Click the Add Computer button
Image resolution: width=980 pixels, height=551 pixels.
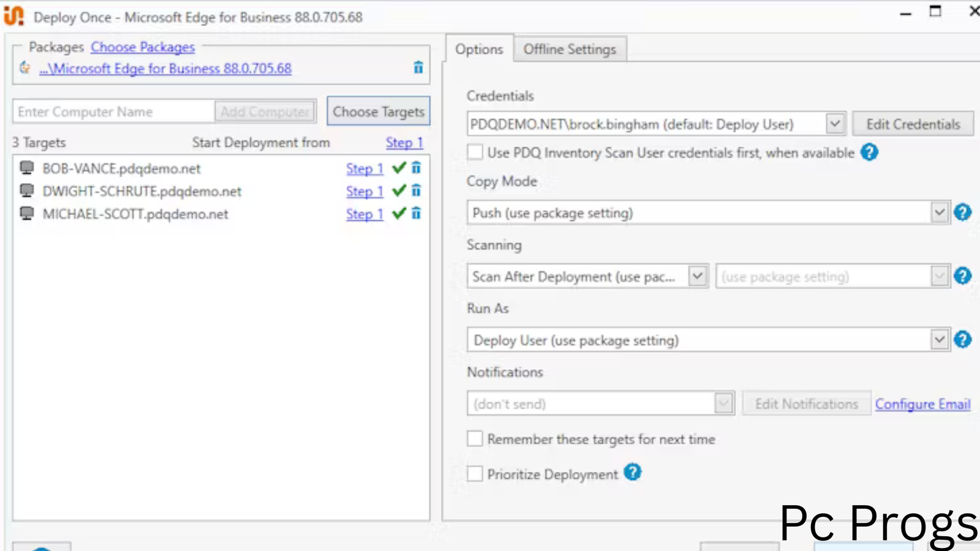265,111
